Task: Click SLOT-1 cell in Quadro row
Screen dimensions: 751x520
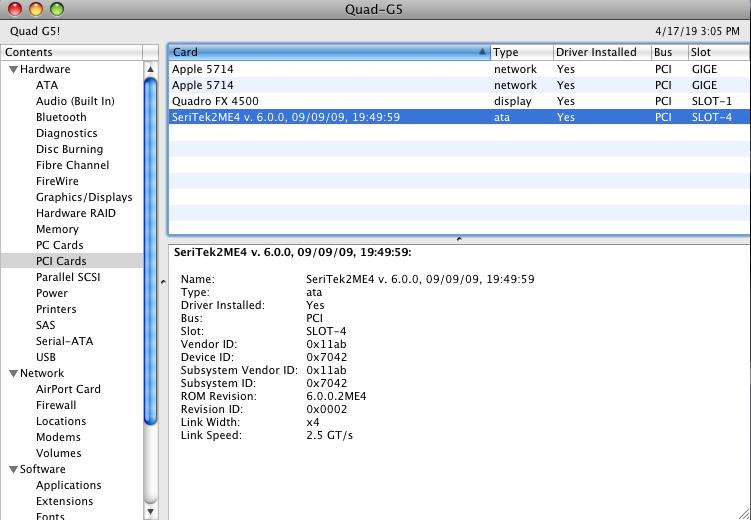Action: coord(712,102)
